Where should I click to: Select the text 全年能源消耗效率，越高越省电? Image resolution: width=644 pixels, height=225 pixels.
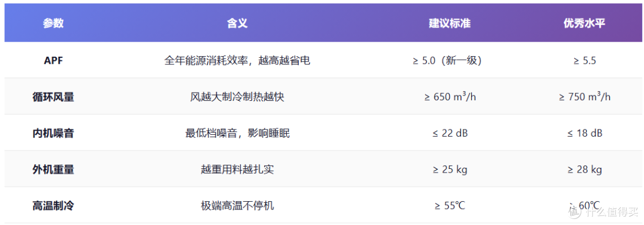coord(237,61)
